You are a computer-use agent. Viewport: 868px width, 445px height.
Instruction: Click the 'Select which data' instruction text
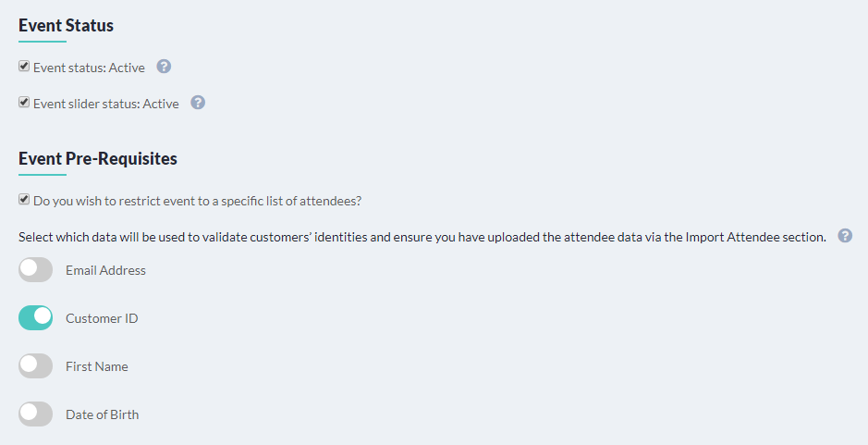click(422, 237)
